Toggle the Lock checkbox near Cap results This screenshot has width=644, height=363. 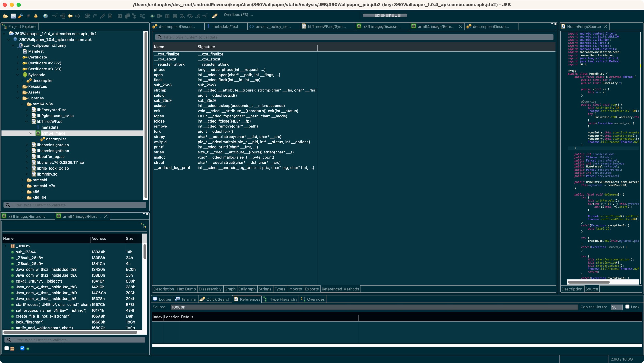[628, 307]
